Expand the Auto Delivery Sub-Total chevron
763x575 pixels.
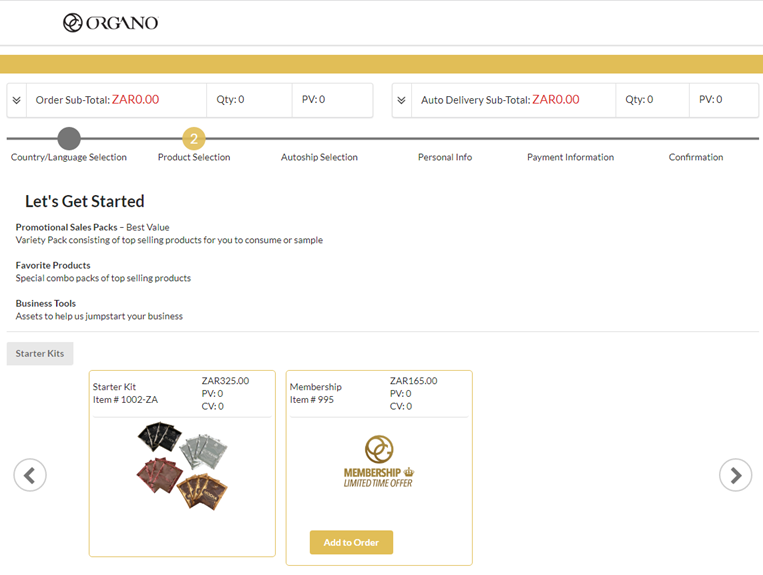point(401,100)
